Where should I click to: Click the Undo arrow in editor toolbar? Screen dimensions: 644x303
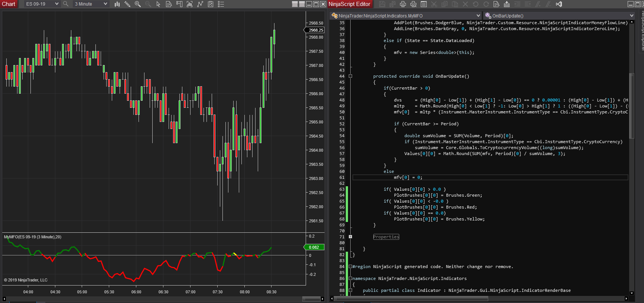[476, 4]
